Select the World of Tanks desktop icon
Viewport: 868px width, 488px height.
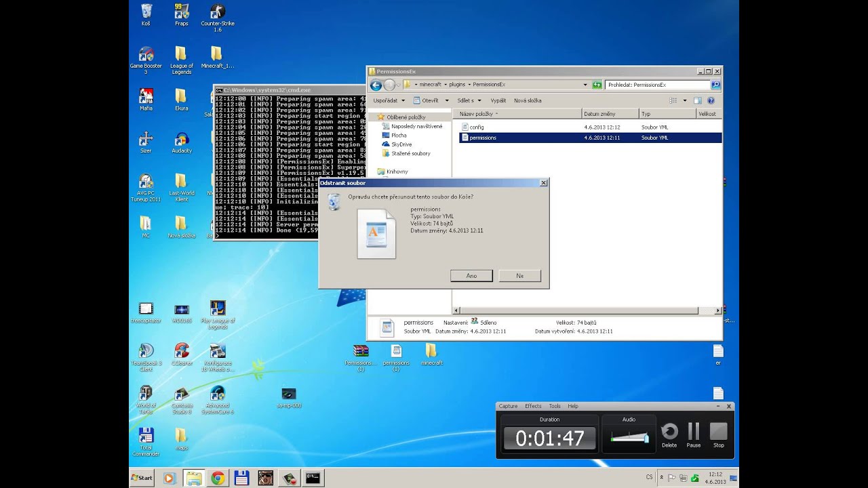pyautogui.click(x=146, y=400)
